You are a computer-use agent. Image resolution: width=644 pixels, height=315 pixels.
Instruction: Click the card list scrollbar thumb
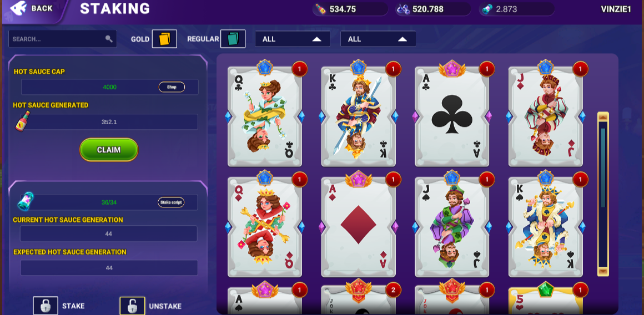pos(603,167)
